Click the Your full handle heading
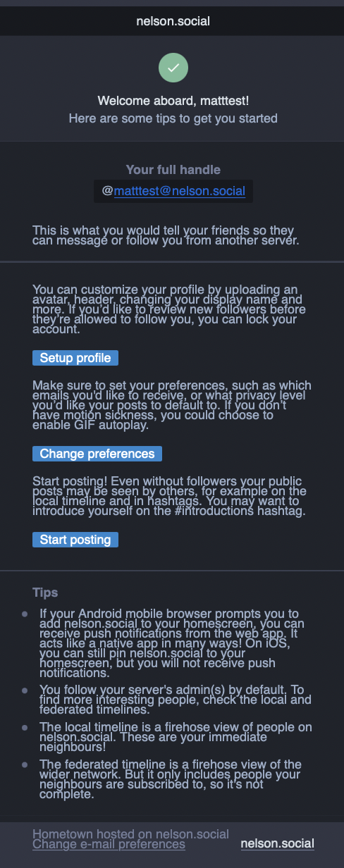The height and width of the screenshot is (868, 344). tap(173, 169)
